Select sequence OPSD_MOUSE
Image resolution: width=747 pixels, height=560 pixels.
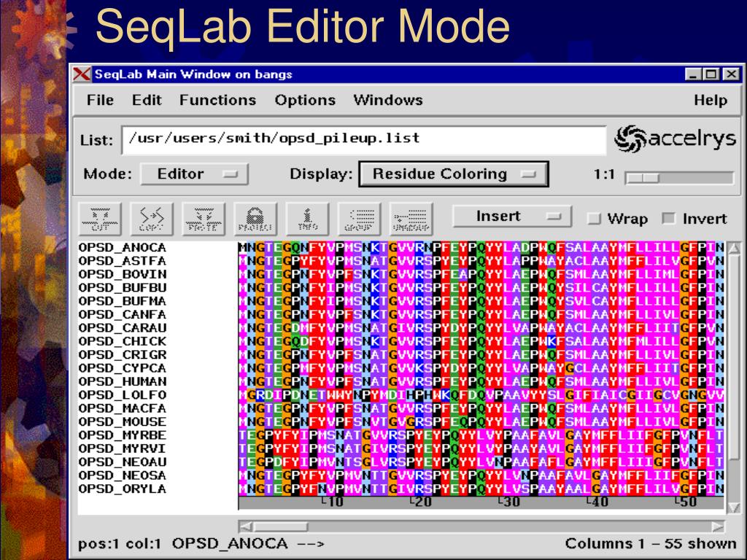click(x=123, y=422)
